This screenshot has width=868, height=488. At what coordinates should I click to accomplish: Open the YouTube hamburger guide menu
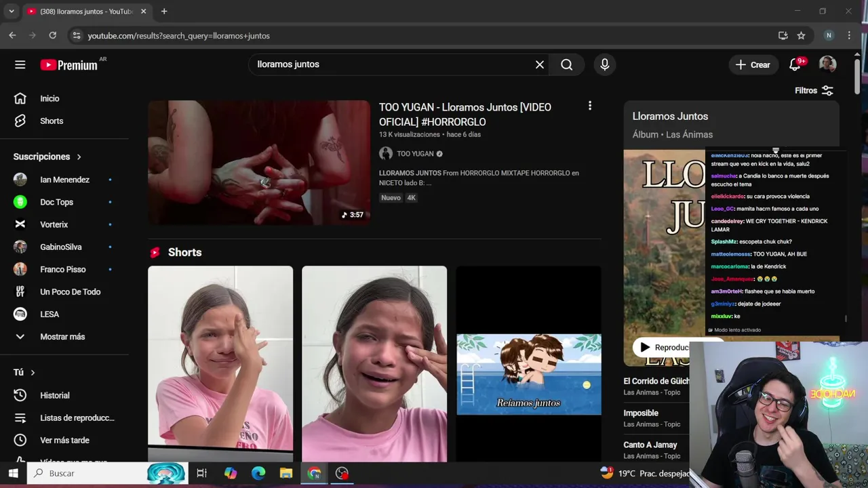[x=20, y=64]
